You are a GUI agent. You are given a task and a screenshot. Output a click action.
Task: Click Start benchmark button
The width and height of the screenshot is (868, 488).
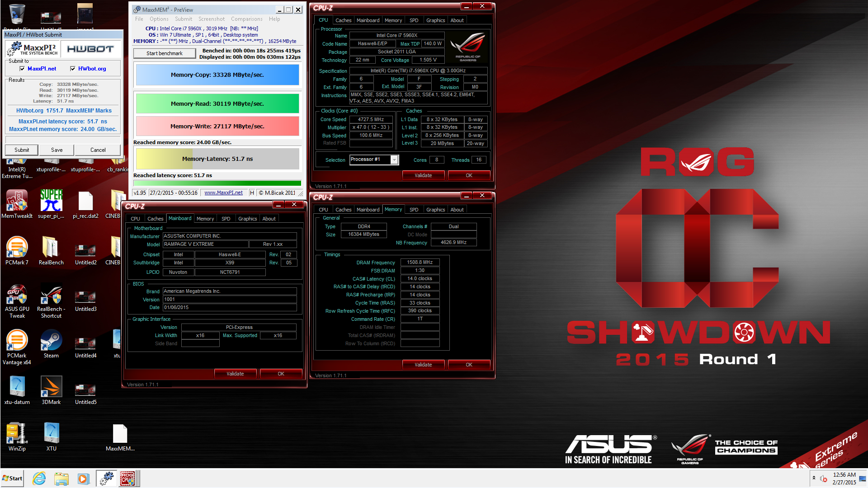pos(165,53)
